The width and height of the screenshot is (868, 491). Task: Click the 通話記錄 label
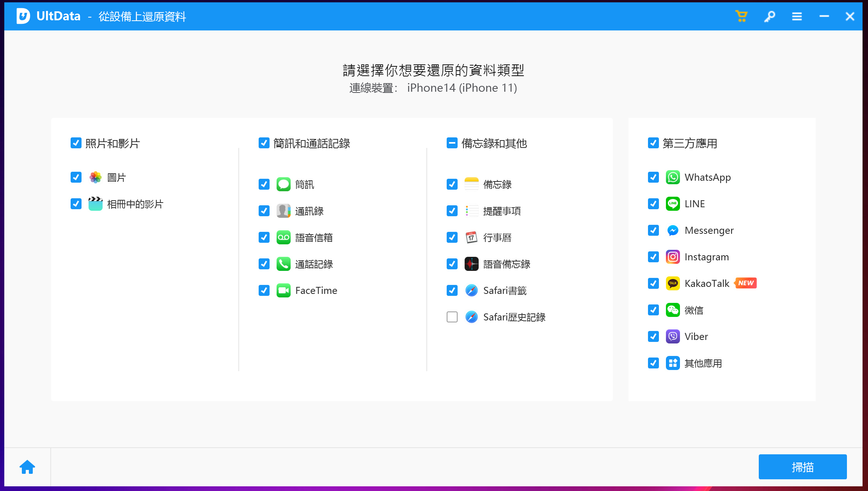tap(314, 264)
